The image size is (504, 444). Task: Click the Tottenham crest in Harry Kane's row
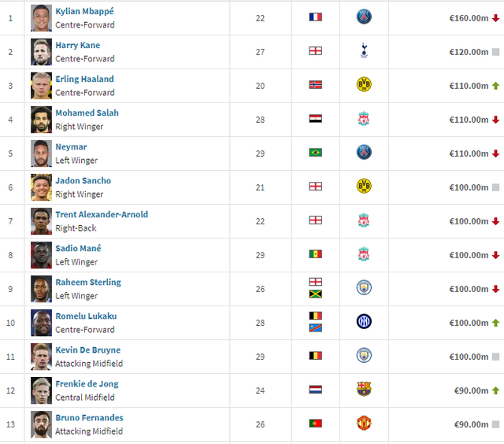tap(363, 51)
